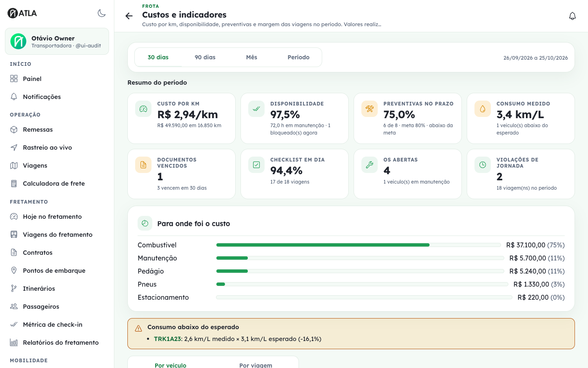Switch to 90 dias range
Viewport: 588px width, 368px height.
pyautogui.click(x=205, y=57)
